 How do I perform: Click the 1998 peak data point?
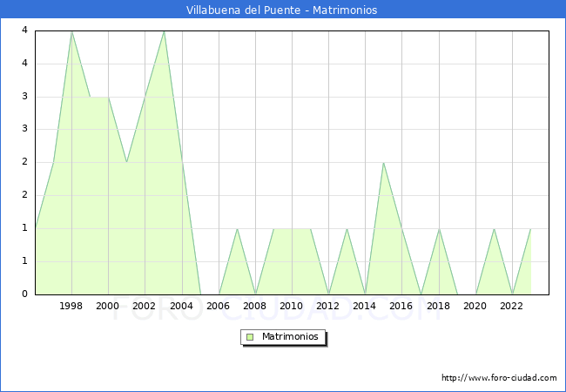coord(71,31)
